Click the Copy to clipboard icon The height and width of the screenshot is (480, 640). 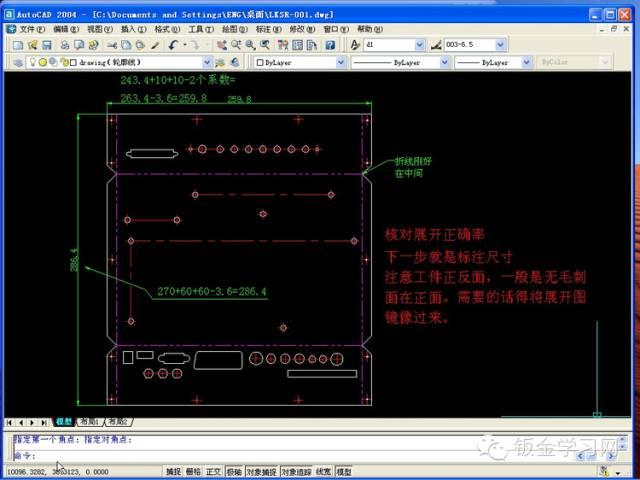click(x=126, y=45)
